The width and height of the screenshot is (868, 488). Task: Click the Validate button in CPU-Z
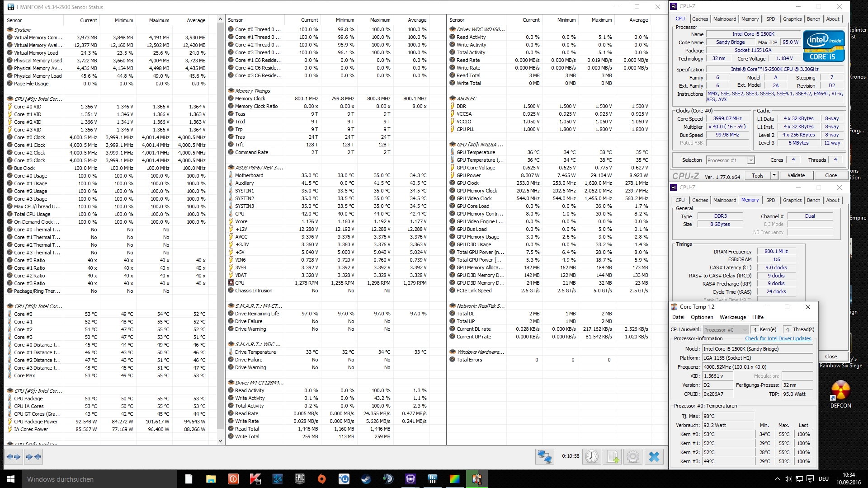click(796, 175)
